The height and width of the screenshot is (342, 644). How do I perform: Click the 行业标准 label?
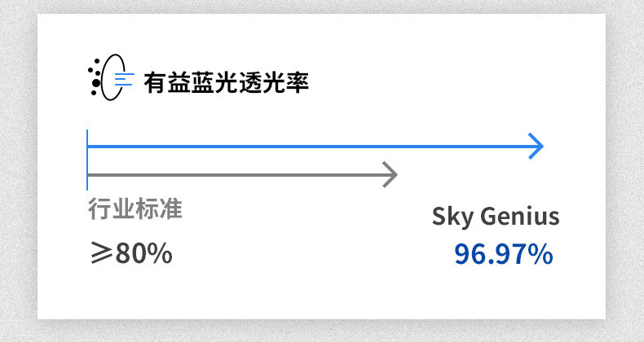point(135,209)
